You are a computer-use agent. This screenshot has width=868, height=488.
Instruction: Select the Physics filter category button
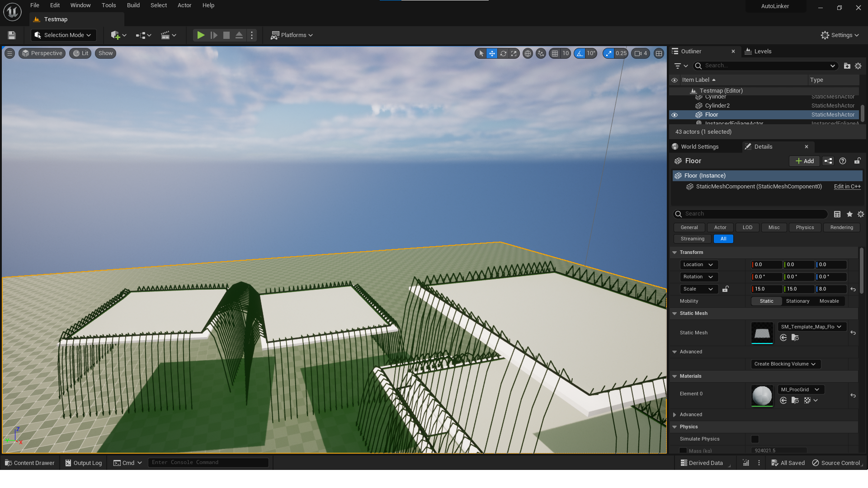pos(805,228)
